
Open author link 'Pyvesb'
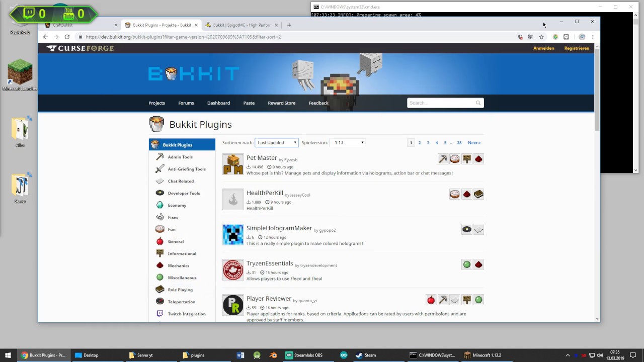[290, 160]
